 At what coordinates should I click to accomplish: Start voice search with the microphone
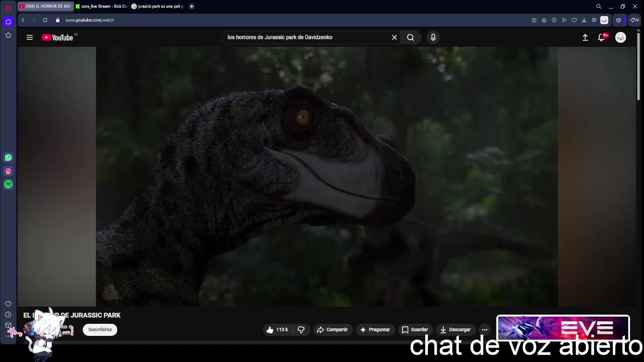(433, 37)
